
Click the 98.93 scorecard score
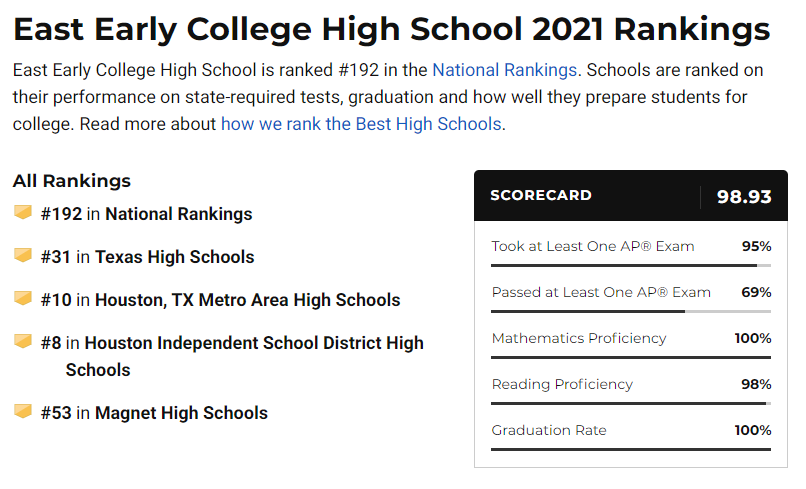pyautogui.click(x=744, y=196)
